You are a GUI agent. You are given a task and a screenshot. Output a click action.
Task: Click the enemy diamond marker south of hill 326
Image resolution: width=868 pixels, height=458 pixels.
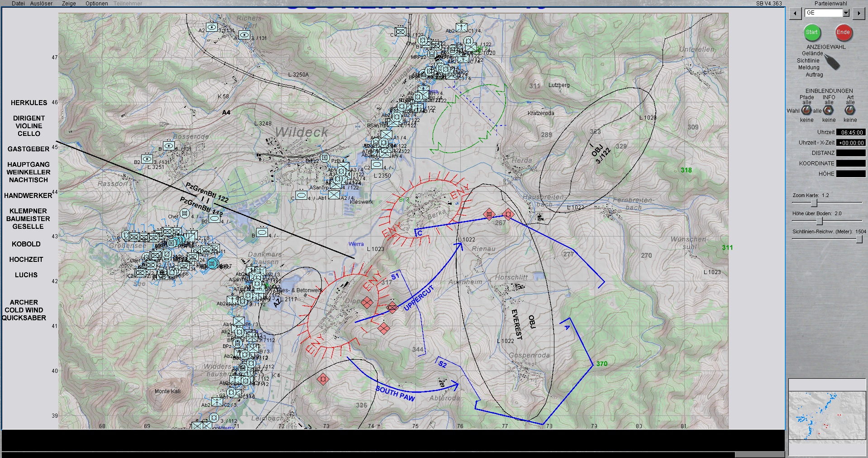[323, 379]
